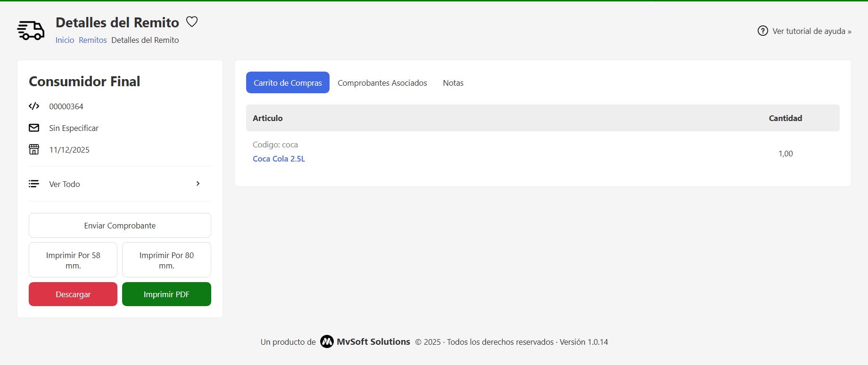Toggle the favorite heart icon
Viewport: 868px width, 365px height.
[192, 22]
